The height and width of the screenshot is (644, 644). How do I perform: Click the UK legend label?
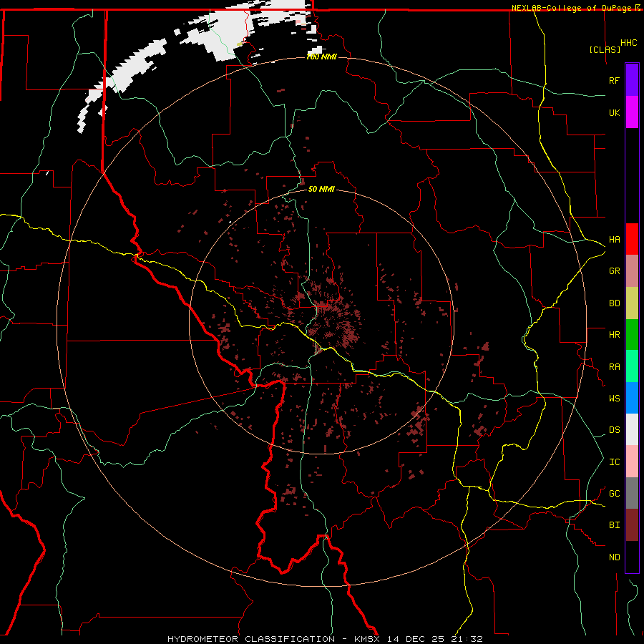coord(615,112)
